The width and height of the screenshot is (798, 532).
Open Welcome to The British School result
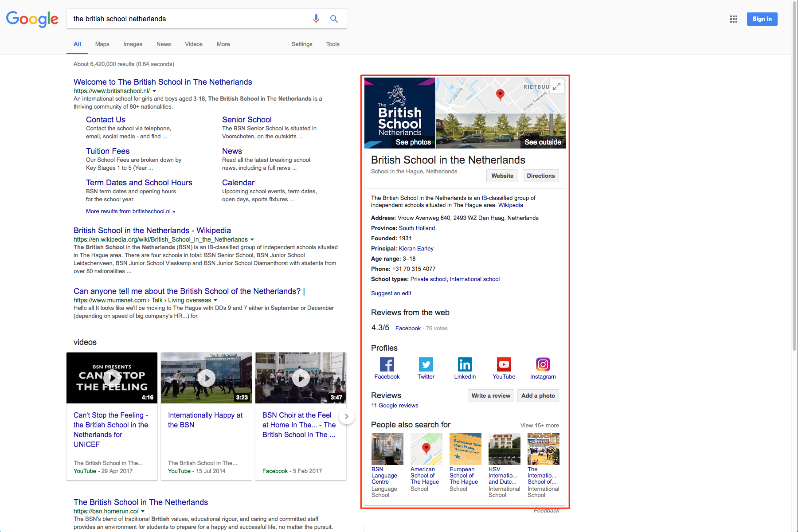163,82
